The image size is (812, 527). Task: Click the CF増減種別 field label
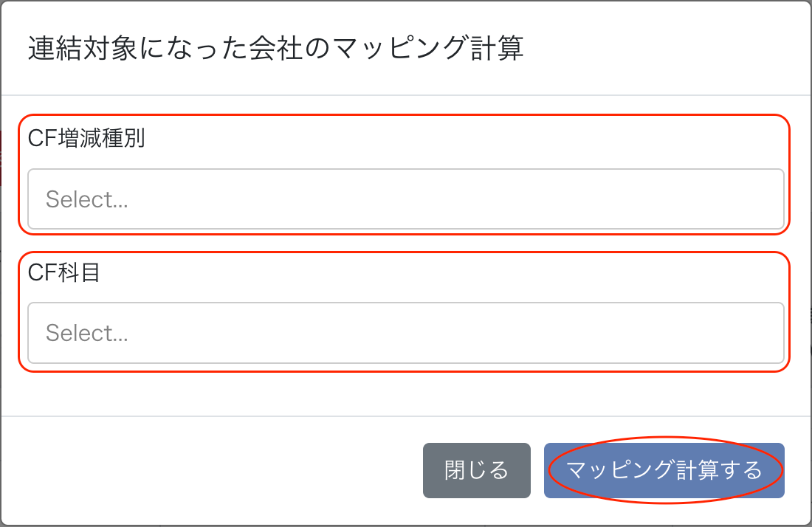86,139
